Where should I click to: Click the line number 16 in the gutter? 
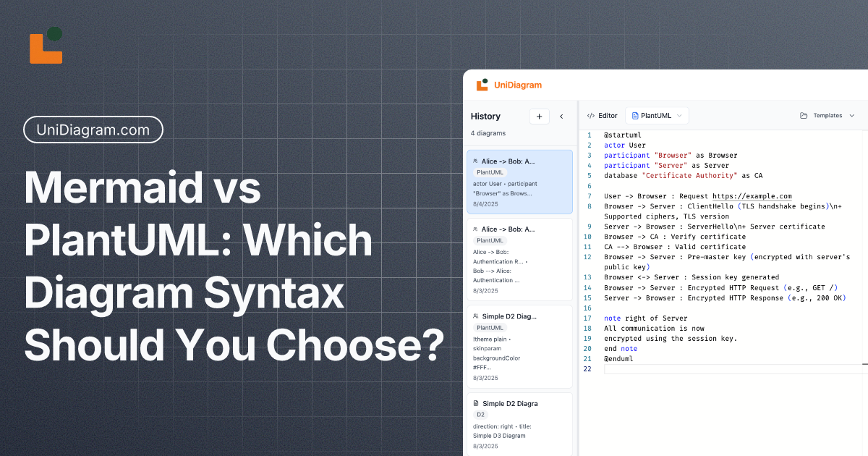588,308
